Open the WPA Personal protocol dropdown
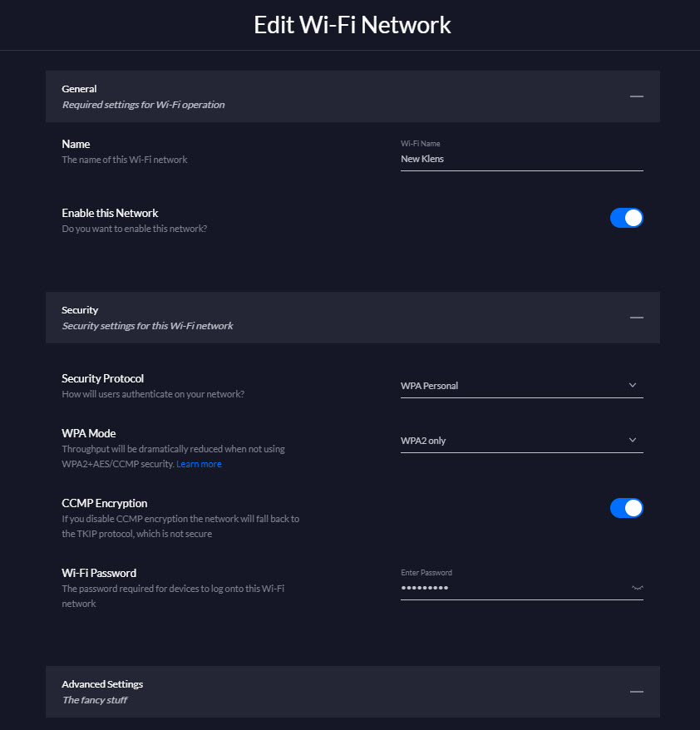 [x=522, y=386]
